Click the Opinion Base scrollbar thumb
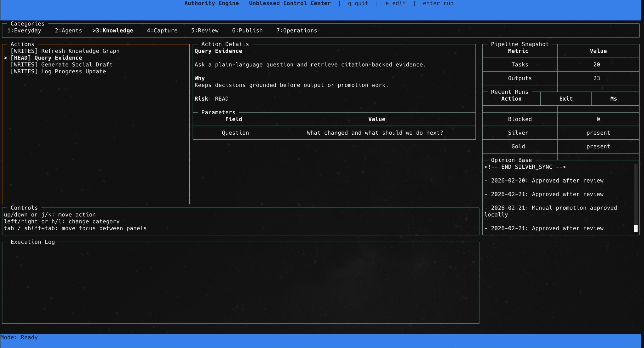This screenshot has height=348, width=644. pyautogui.click(x=636, y=228)
